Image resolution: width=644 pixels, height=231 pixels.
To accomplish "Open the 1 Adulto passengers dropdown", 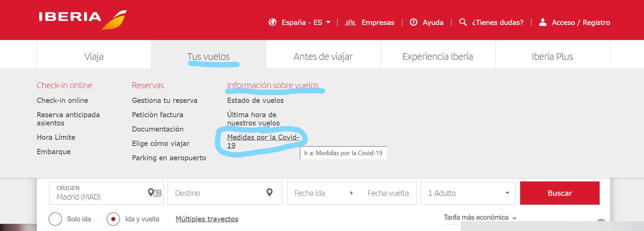I will pyautogui.click(x=468, y=193).
